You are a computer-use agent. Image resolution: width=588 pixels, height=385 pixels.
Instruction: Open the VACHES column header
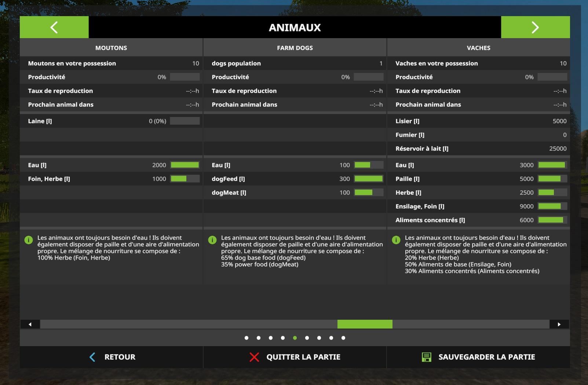[x=478, y=48]
